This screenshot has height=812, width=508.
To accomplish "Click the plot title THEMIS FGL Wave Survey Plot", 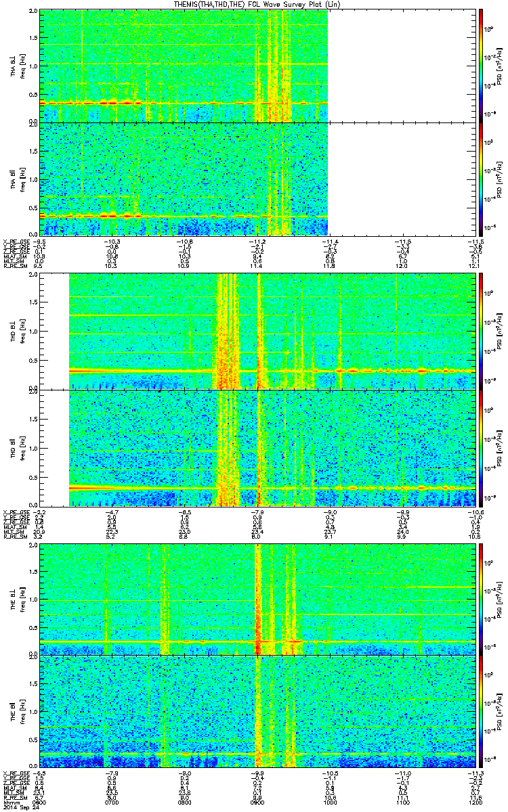I will pos(255,4).
